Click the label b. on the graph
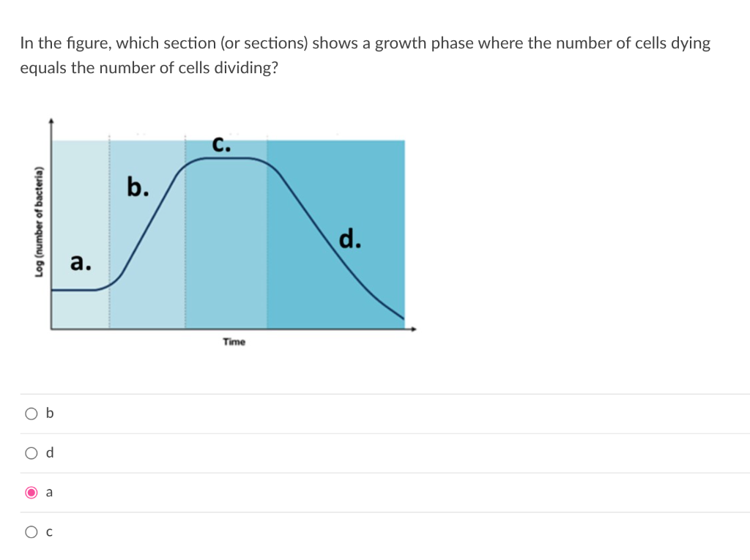 [x=138, y=188]
